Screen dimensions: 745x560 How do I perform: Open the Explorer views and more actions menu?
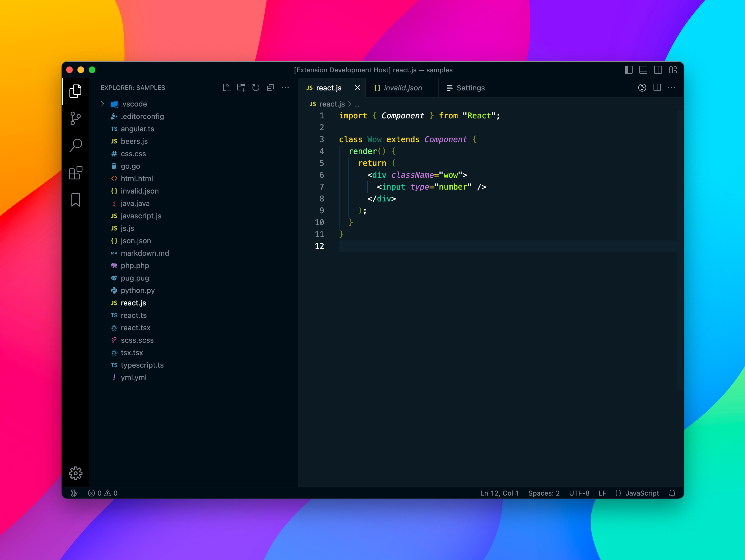(285, 88)
